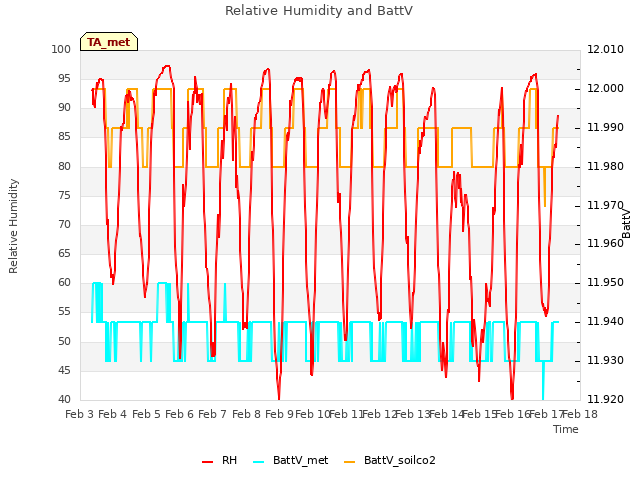Click the 'Feb 6' x-axis tick label
The image size is (640, 480).
pos(179,414)
